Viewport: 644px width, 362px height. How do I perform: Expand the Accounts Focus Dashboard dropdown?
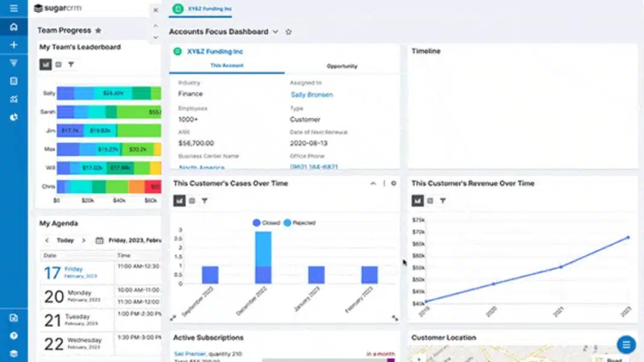click(276, 32)
